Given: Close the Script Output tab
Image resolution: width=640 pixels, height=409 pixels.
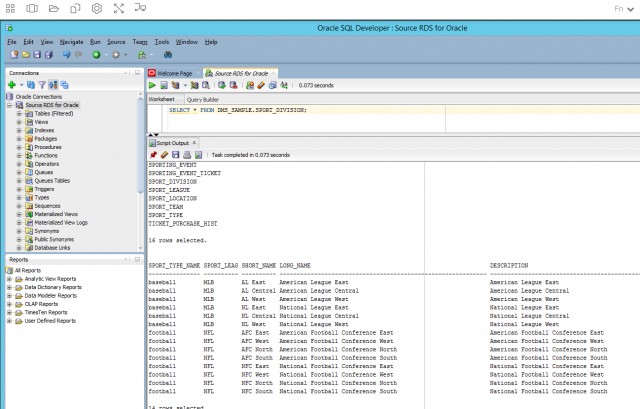Looking at the screenshot, I should coord(194,143).
